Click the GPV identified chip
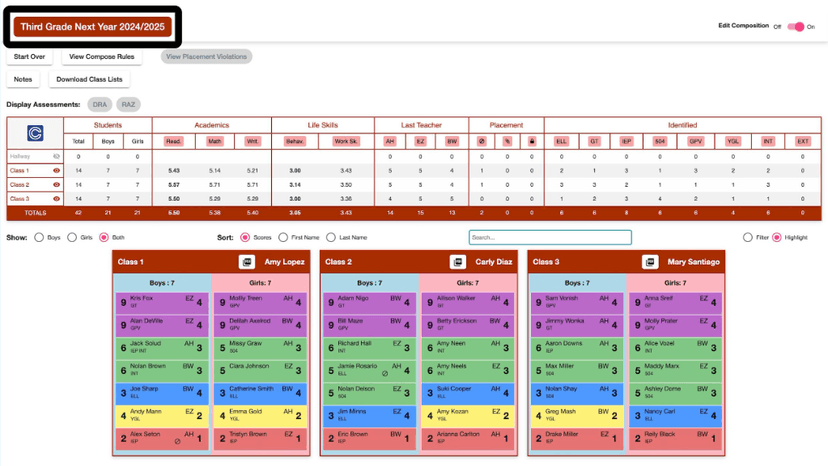 click(695, 141)
